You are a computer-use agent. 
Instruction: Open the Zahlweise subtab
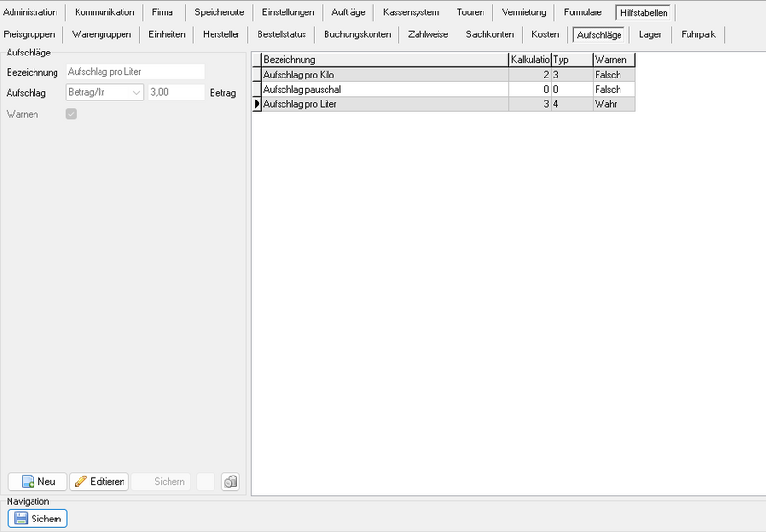(x=427, y=34)
